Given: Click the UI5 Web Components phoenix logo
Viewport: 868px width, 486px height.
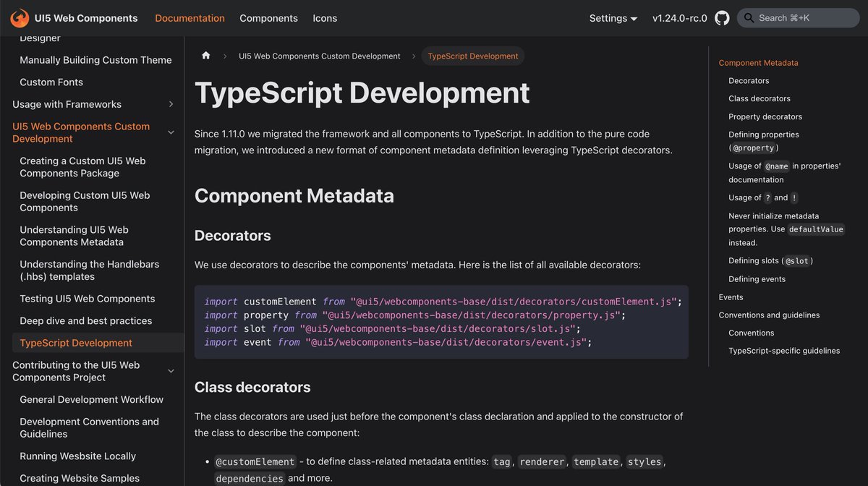Looking at the screenshot, I should tap(20, 18).
